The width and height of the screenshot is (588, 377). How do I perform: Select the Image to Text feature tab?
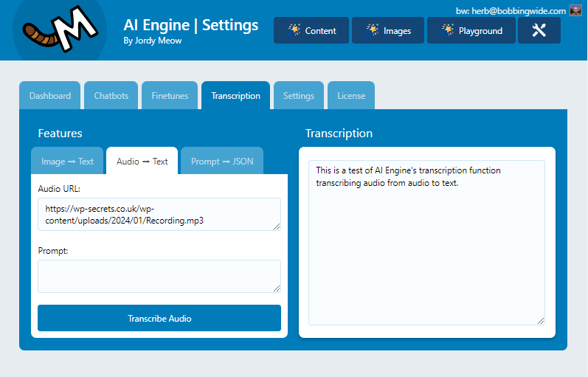click(x=67, y=162)
